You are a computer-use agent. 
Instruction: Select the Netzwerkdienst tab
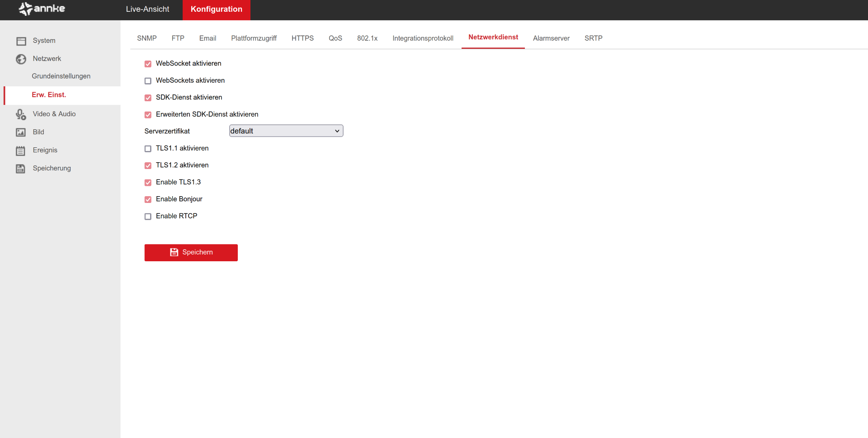493,38
